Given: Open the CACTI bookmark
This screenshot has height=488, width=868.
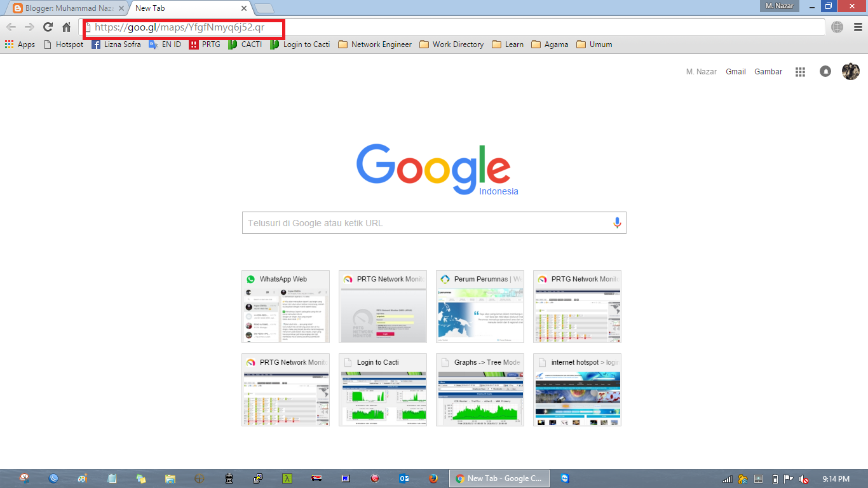Looking at the screenshot, I should tap(245, 44).
